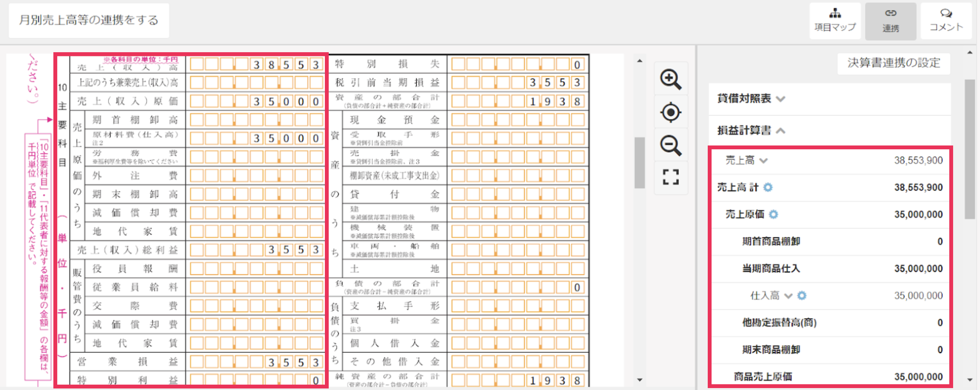This screenshot has width=980, height=390.
Task: Click the 支払手形 digit field
Action: point(518,306)
